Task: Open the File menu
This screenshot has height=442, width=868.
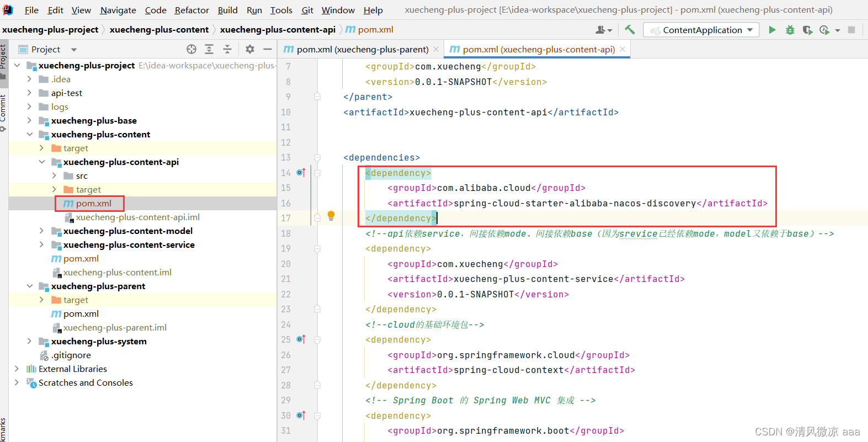Action: point(31,10)
